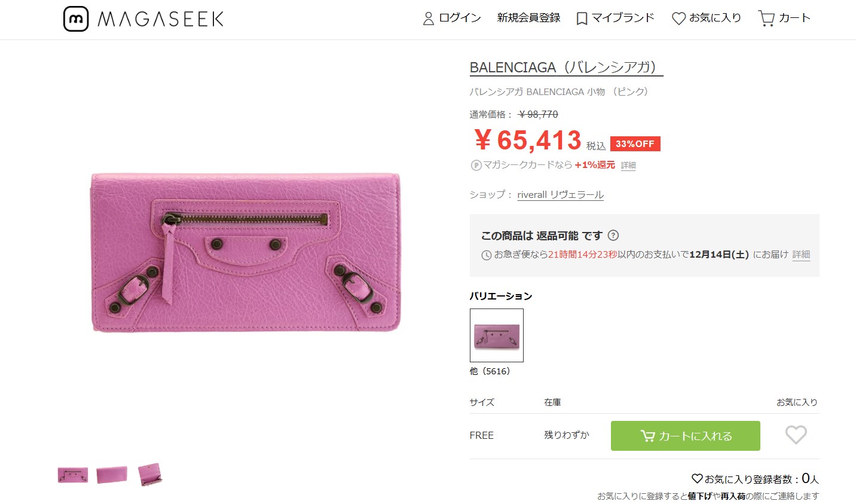Click the clock icon beside express delivery

coord(487,255)
